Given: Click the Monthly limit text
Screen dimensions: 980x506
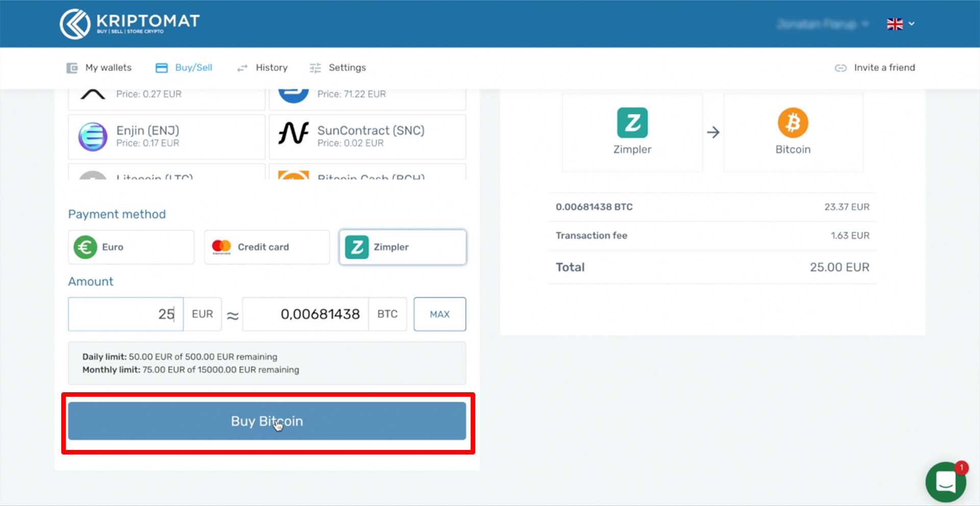Looking at the screenshot, I should tap(191, 370).
